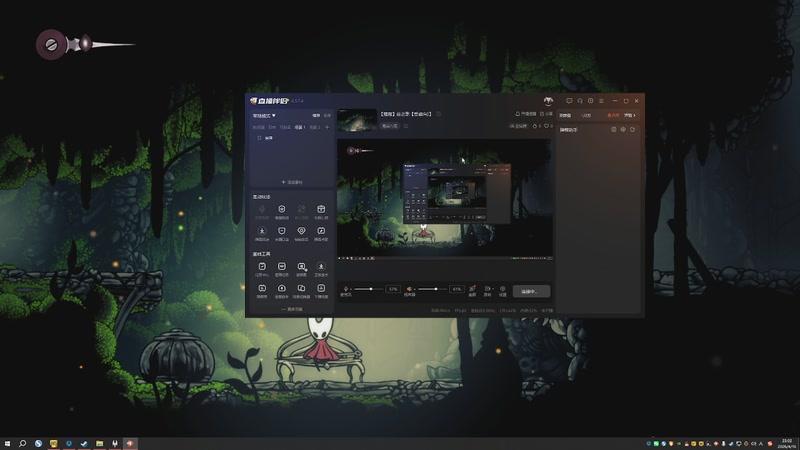Open the gift box icon in 互动玩法 section
Image resolution: width=800 pixels, height=450 pixels.
click(321, 211)
